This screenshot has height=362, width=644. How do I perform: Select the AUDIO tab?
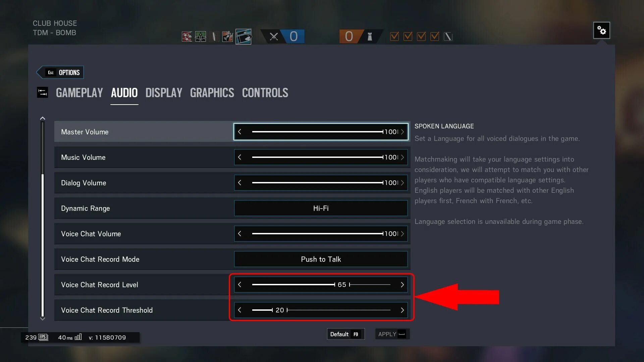coord(124,93)
